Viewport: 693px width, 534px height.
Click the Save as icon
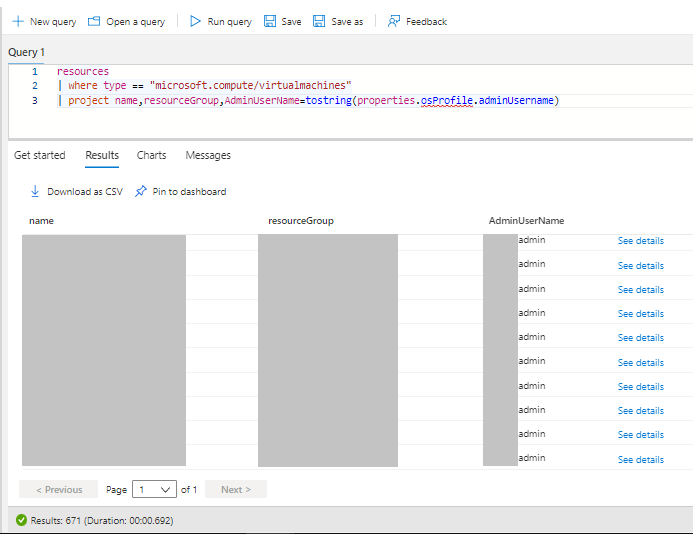(x=319, y=21)
